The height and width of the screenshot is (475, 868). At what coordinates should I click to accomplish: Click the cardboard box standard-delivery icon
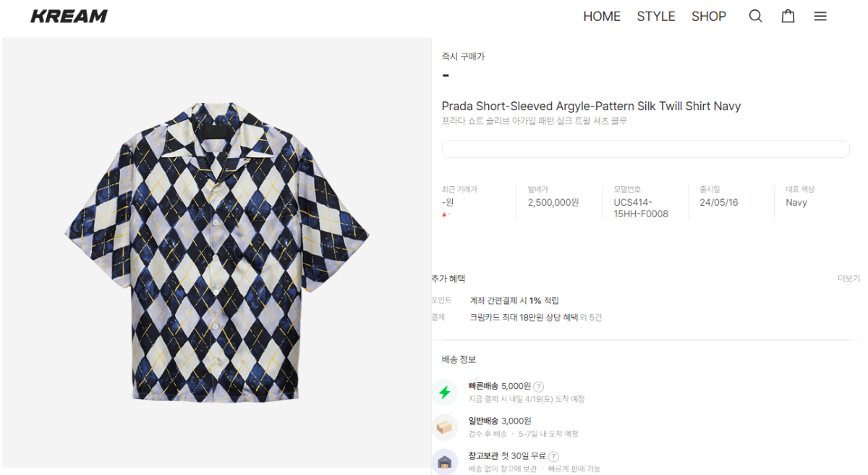point(445,427)
